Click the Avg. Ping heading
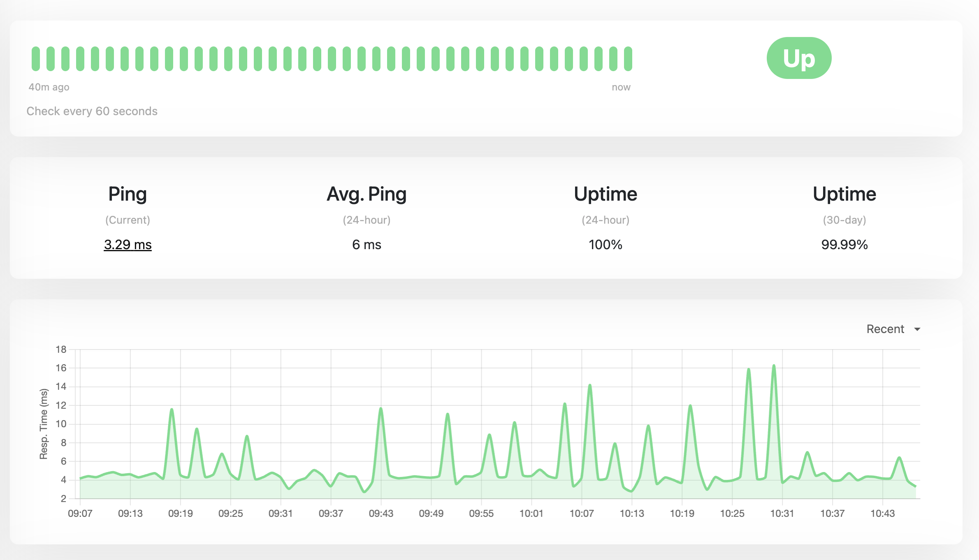The height and width of the screenshot is (560, 979). pos(367,194)
